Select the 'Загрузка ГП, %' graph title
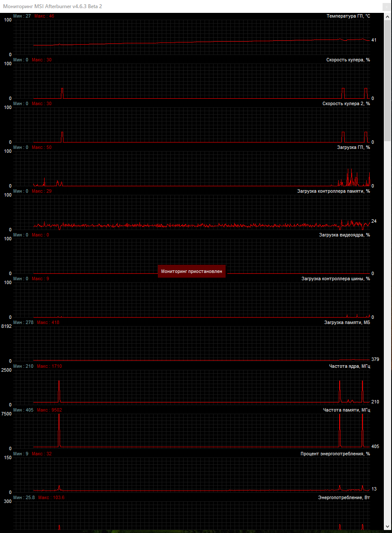 353,147
